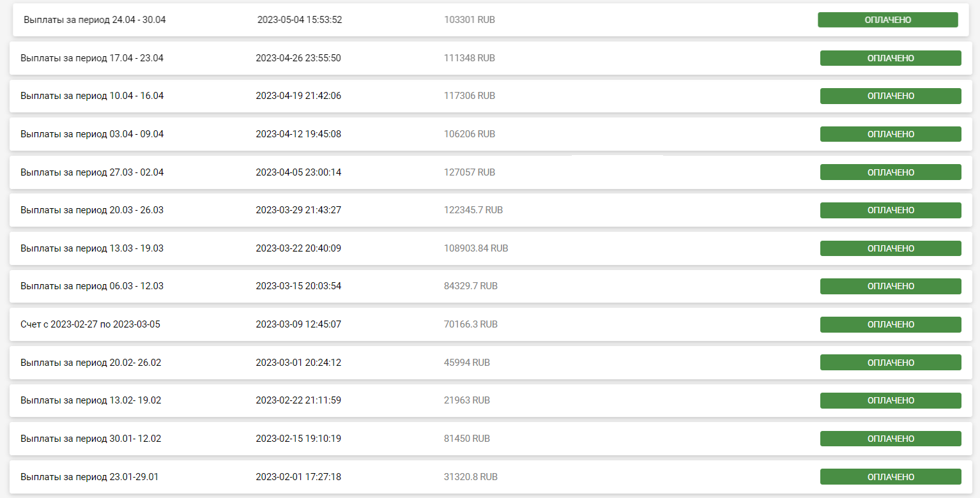
Task: Select ОПЛАЧЕНО status for period 20.03 - 26.03
Action: [891, 210]
